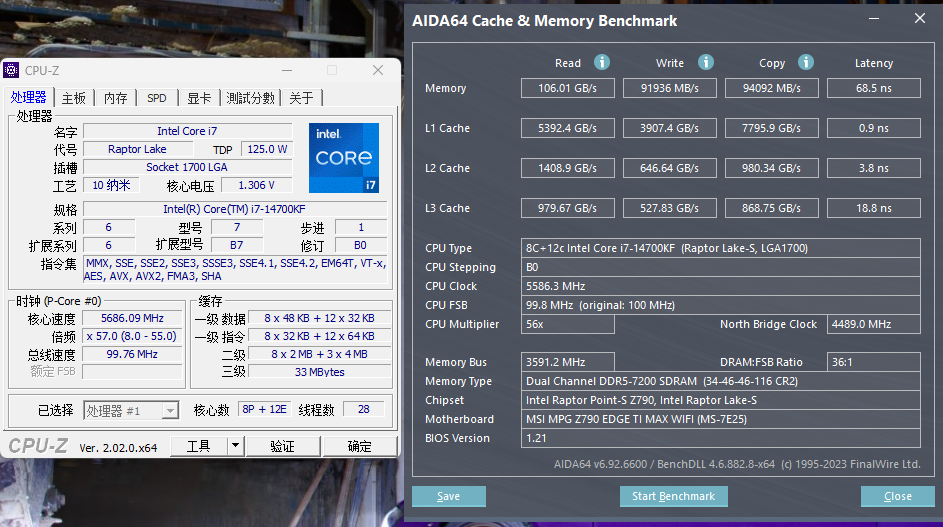Click the Copy info icon in AIDA64
Screen dimensions: 943x527
(806, 62)
